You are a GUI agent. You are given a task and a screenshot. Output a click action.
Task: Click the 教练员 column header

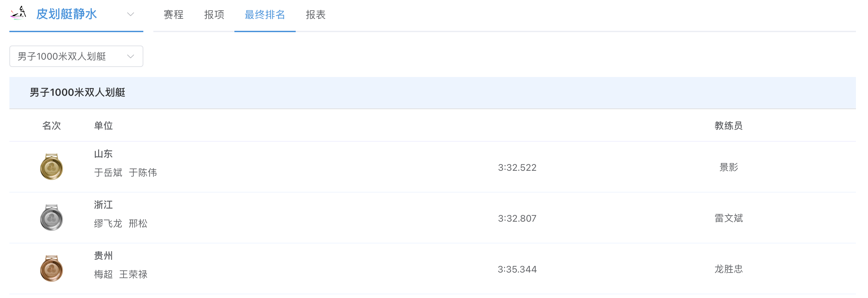tap(728, 126)
